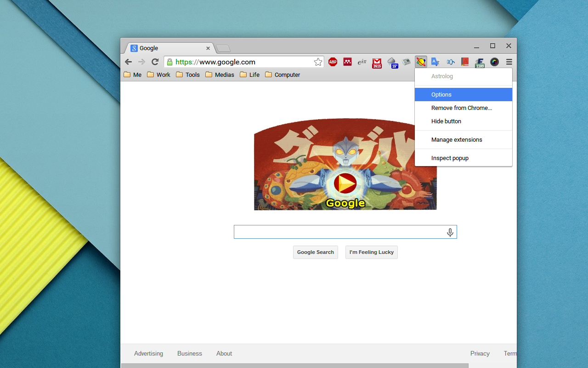Image resolution: width=588 pixels, height=368 pixels.
Task: Select Inspect popup menu item
Action: pos(464,158)
